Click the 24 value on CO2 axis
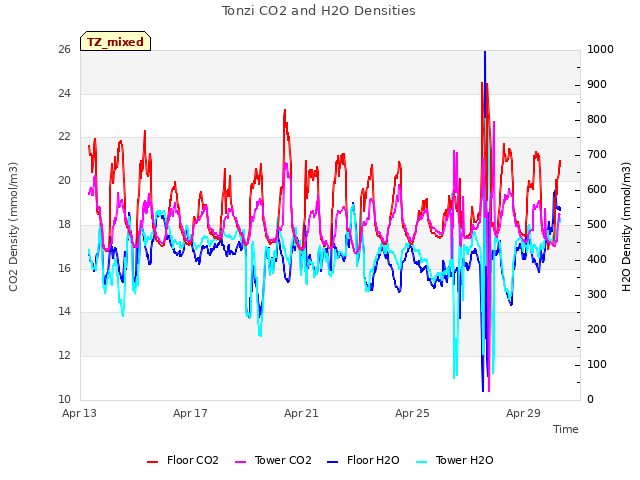 click(64, 93)
